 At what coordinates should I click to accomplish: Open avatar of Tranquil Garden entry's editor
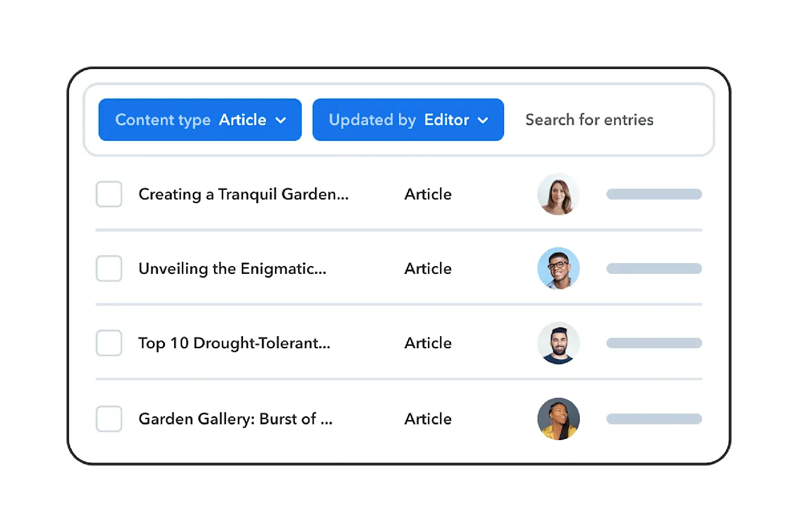(559, 194)
